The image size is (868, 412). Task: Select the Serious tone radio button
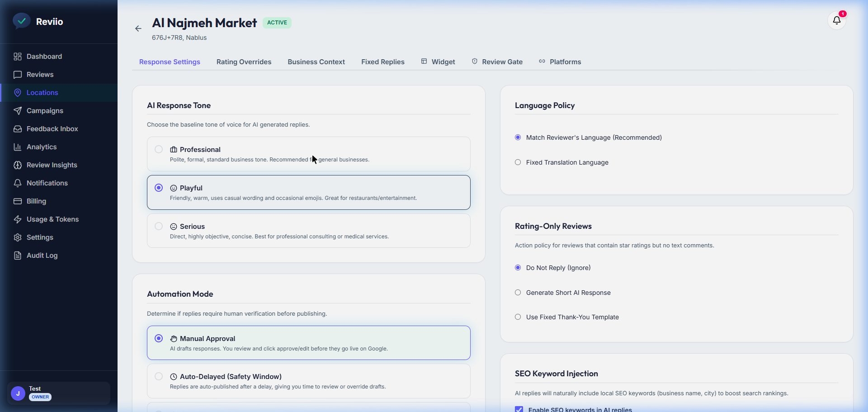pyautogui.click(x=159, y=226)
